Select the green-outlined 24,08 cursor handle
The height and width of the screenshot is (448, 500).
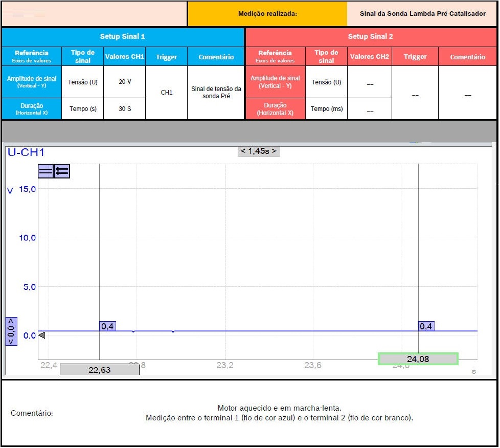point(418,359)
